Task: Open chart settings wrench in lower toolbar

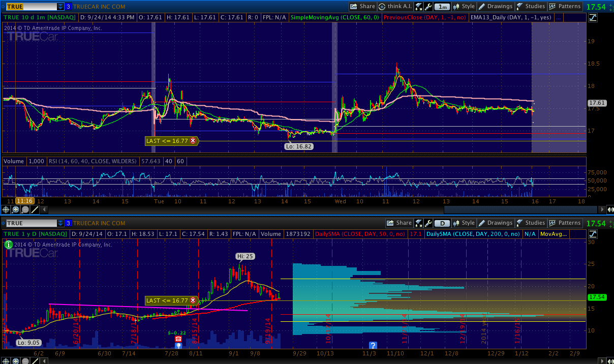Action: [x=428, y=223]
